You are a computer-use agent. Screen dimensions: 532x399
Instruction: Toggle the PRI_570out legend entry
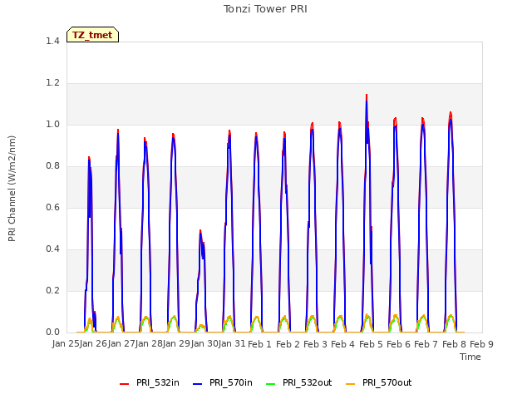pos(379,383)
